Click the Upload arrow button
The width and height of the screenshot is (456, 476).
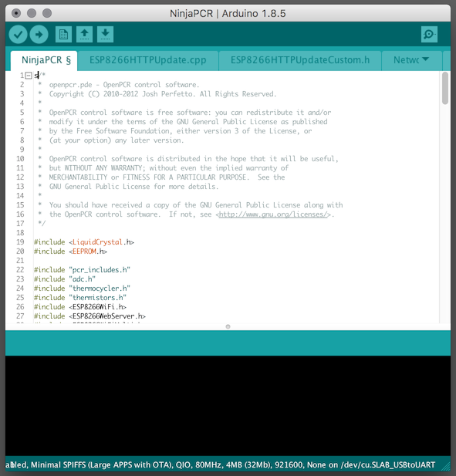[x=39, y=34]
